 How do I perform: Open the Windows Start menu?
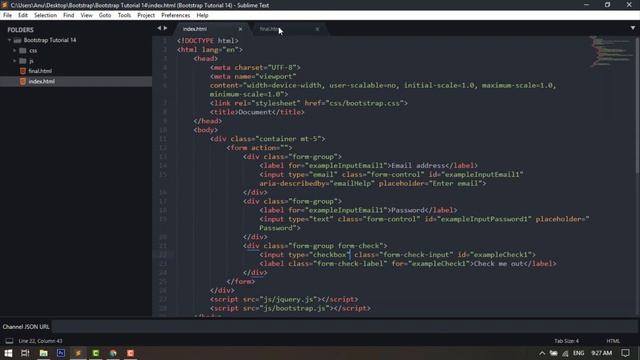click(8, 353)
